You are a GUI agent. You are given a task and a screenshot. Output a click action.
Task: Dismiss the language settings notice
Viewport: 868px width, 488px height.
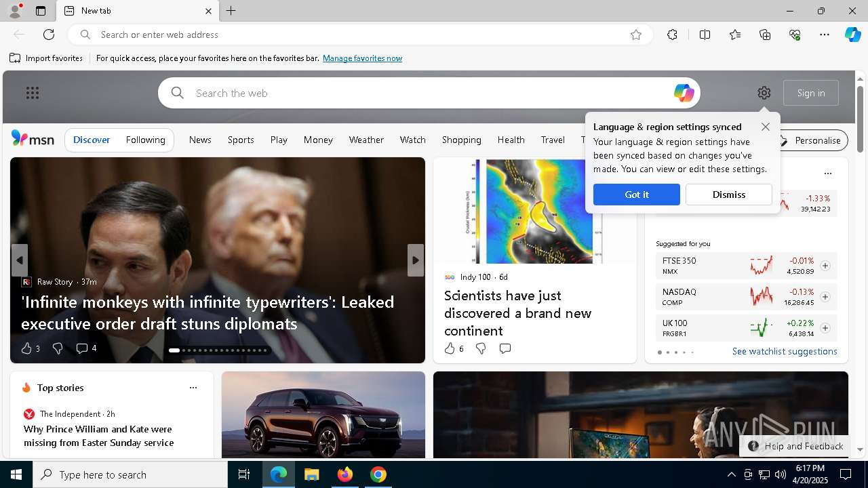point(729,195)
